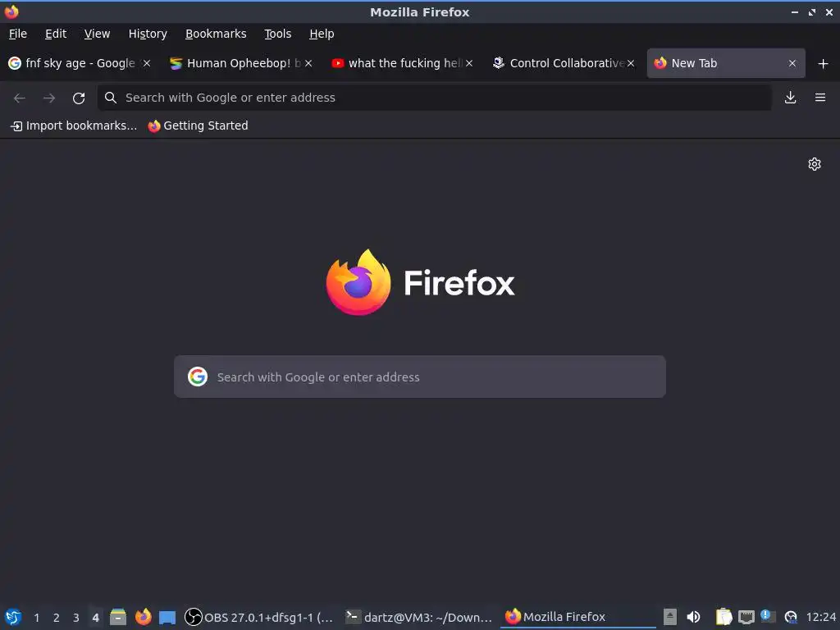Viewport: 840px width, 630px height.
Task: Click 'Import bookmarks...' in bookmarks toolbar
Action: [74, 126]
